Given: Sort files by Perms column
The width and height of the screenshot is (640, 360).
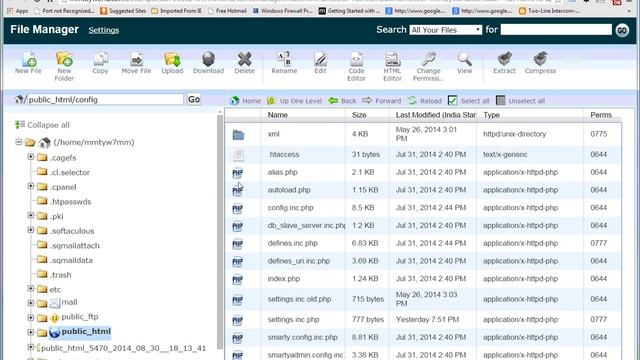Looking at the screenshot, I should pyautogui.click(x=601, y=115).
